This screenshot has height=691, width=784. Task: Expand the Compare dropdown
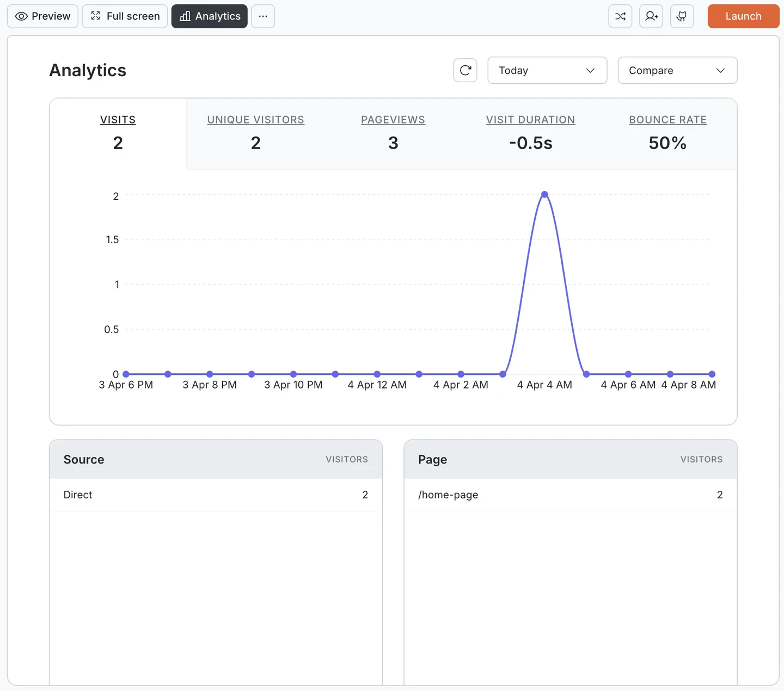click(x=677, y=70)
